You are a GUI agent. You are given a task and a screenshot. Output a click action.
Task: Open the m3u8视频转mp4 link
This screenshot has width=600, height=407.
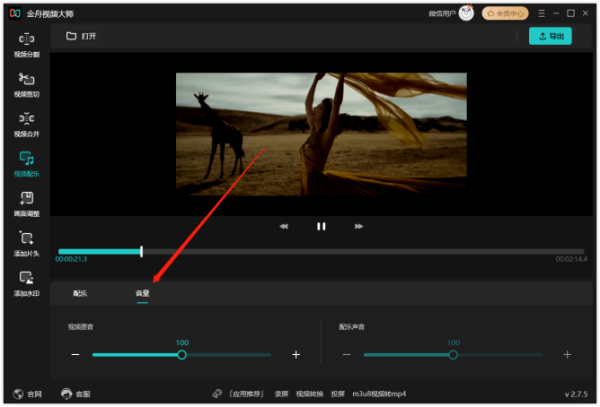point(379,394)
